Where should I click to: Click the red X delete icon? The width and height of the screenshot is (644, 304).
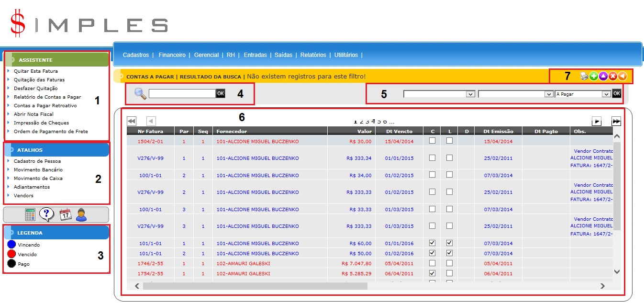tap(612, 76)
